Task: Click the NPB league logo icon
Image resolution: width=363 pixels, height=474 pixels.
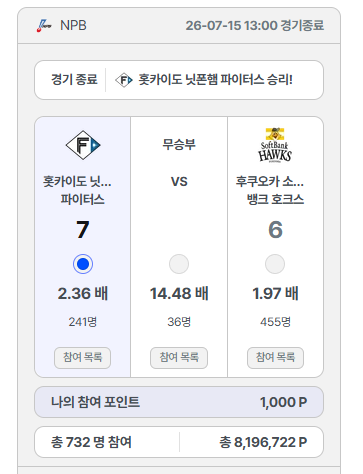Action: pyautogui.click(x=44, y=26)
